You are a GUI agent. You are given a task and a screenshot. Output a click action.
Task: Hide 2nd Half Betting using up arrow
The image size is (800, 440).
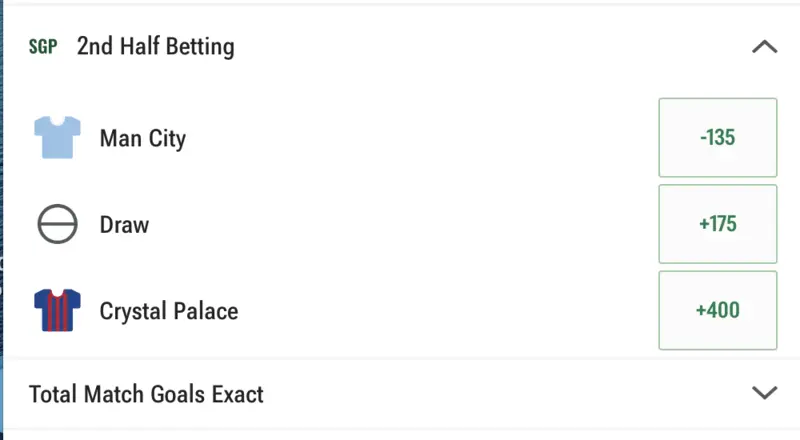[x=764, y=47]
